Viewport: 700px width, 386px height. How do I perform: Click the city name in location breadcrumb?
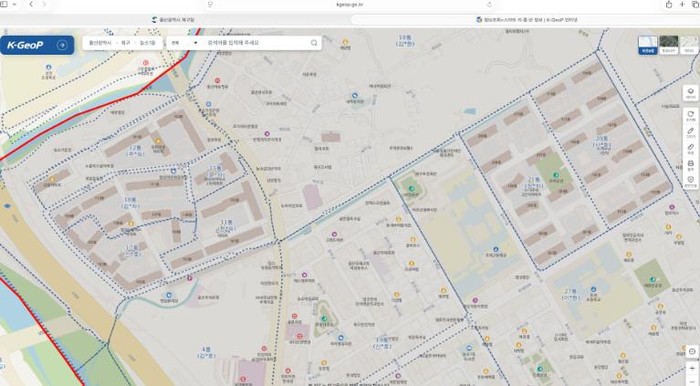pyautogui.click(x=100, y=43)
